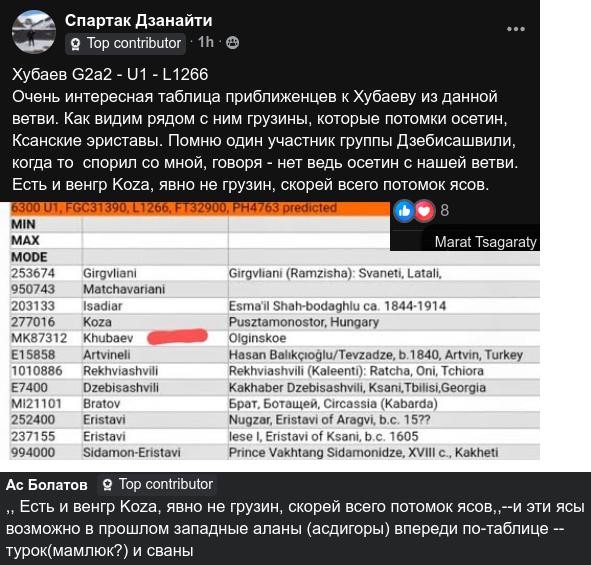Click the 1h post timestamp
Viewport: 591px width, 565px height.
(206, 42)
